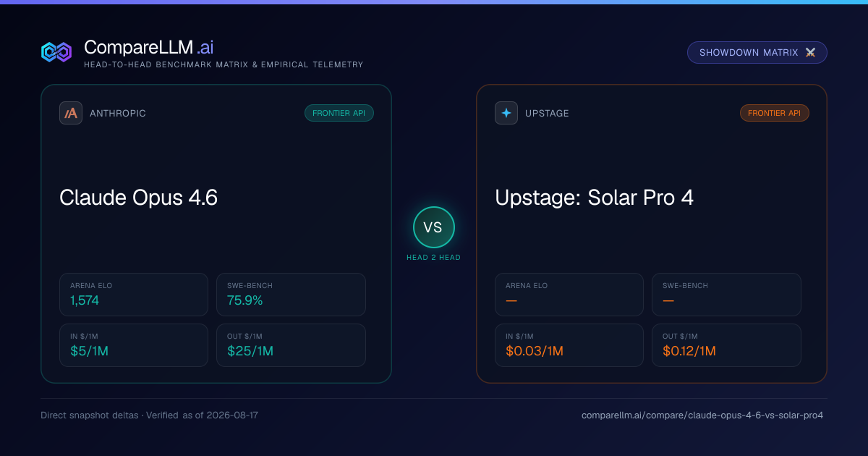This screenshot has width=868, height=456.
Task: Click Claude's SWE-Bench 75.9% stat card
Action: [291, 295]
